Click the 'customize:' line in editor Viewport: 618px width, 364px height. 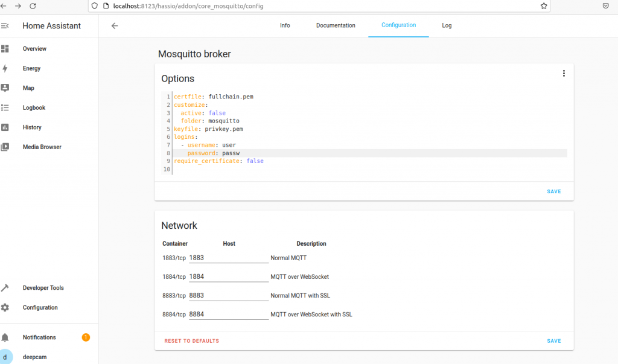[191, 105]
